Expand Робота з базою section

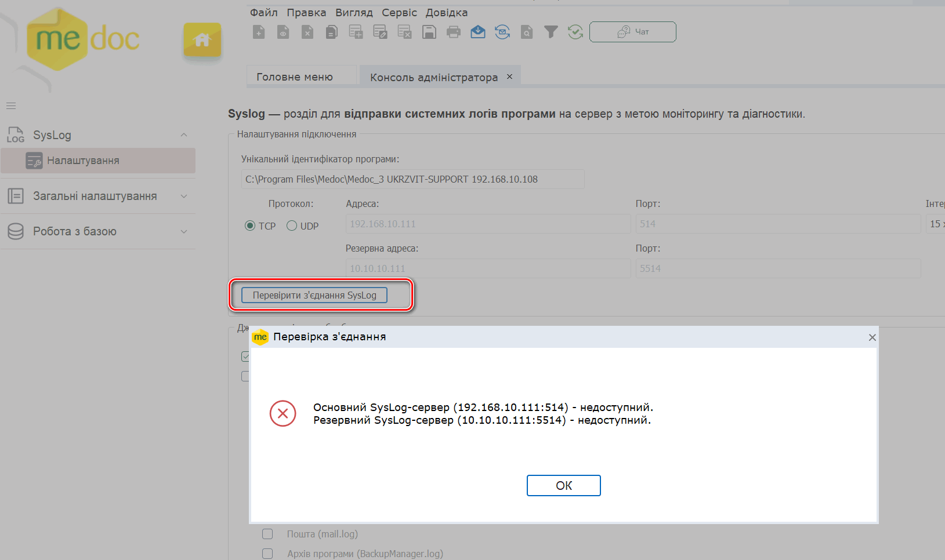pyautogui.click(x=184, y=232)
